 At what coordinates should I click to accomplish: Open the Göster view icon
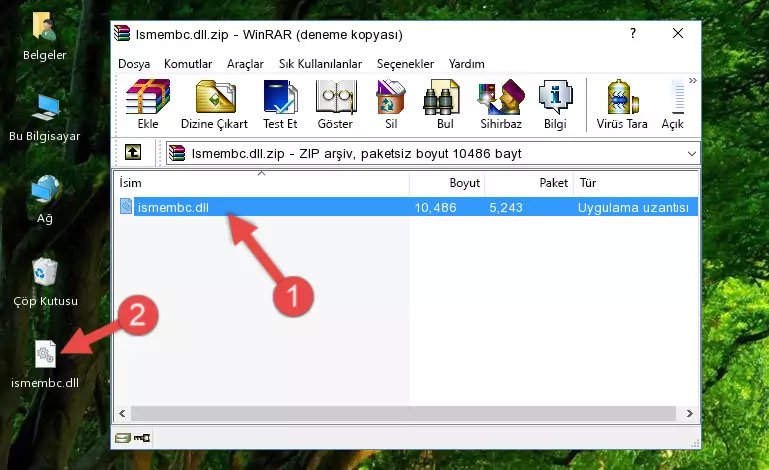335,97
